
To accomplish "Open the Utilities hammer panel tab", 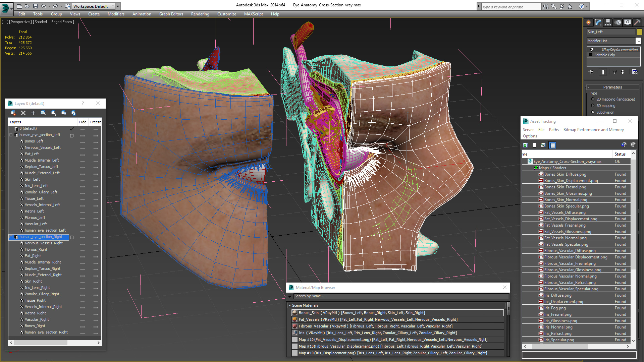I will point(637,22).
